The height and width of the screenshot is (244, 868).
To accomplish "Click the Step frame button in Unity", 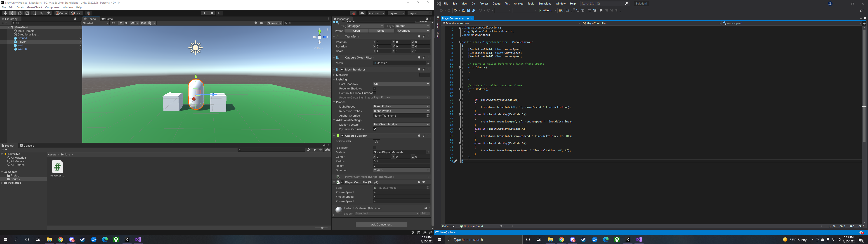I will tap(219, 13).
